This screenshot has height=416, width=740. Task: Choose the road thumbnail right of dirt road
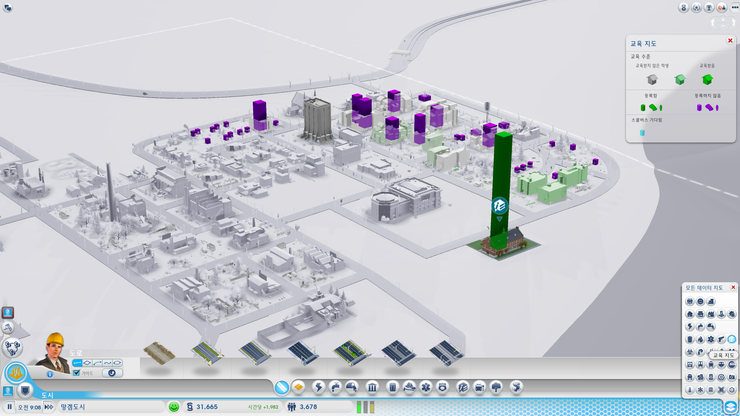(207, 353)
